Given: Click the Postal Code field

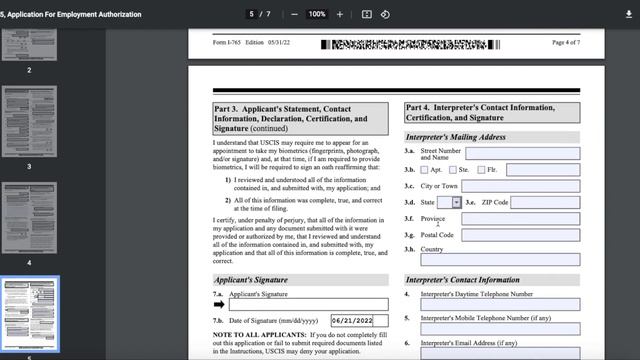Looking at the screenshot, I should coord(520,235).
